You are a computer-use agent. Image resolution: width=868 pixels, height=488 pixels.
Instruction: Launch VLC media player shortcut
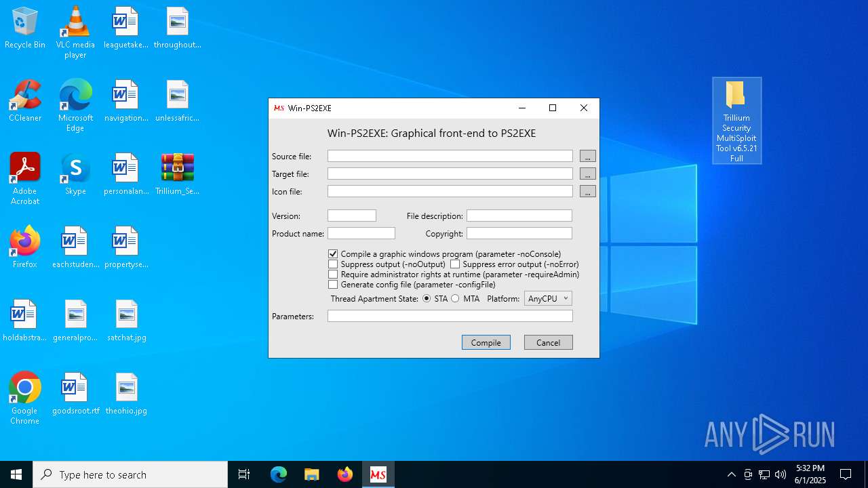tap(75, 33)
